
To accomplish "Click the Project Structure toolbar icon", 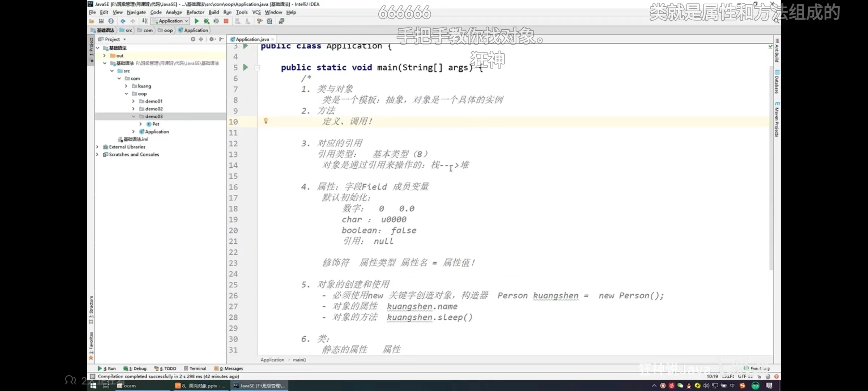I will (269, 21).
